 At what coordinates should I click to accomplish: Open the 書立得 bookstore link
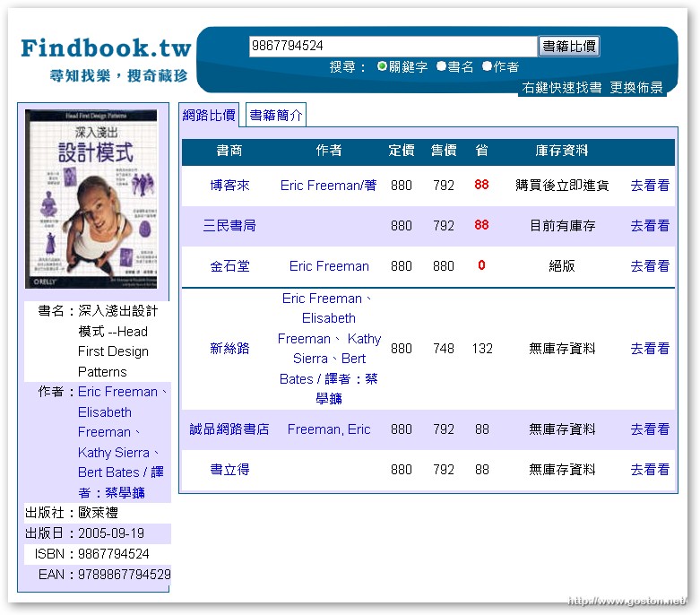(x=229, y=470)
